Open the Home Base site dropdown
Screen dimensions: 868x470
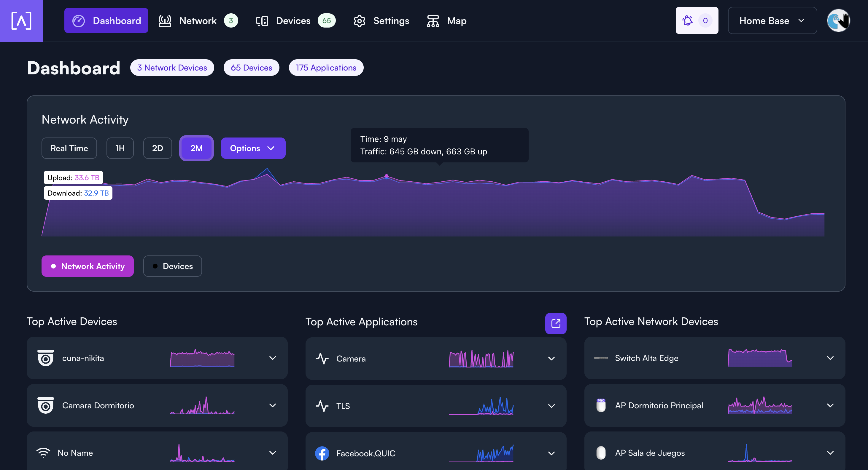[x=772, y=20]
